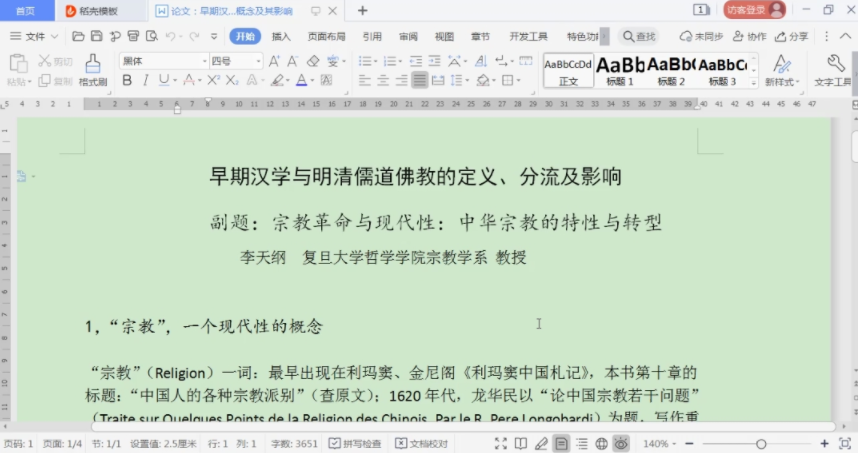858x453 pixels.
Task: Open the 引用 ribbon tab
Action: [x=372, y=37]
